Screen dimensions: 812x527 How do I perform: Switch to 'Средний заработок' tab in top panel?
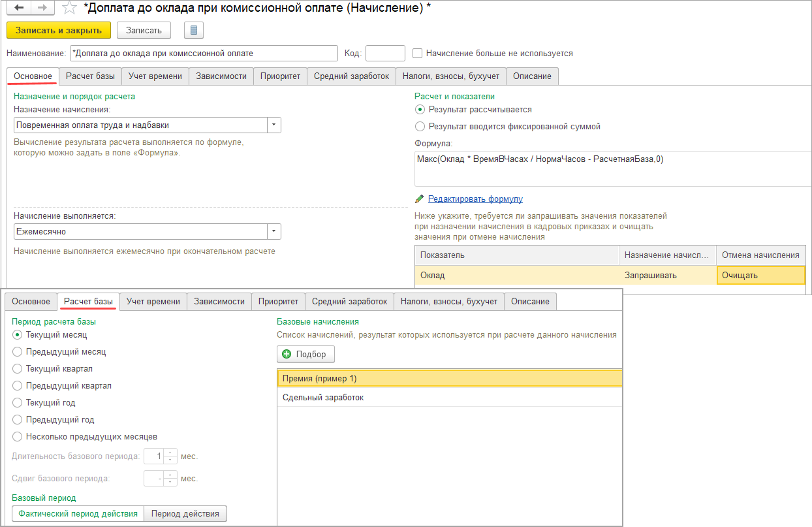point(351,76)
